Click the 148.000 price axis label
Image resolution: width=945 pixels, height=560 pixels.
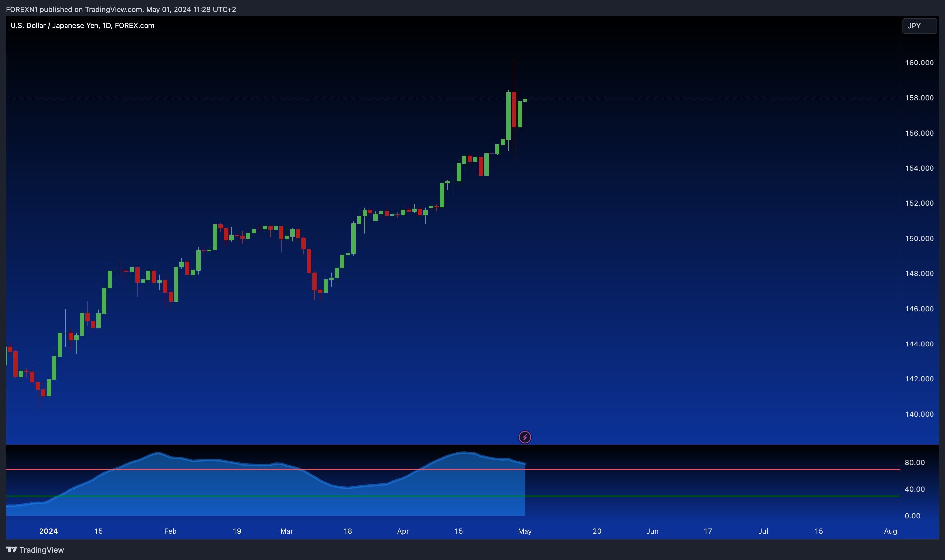[x=919, y=273]
